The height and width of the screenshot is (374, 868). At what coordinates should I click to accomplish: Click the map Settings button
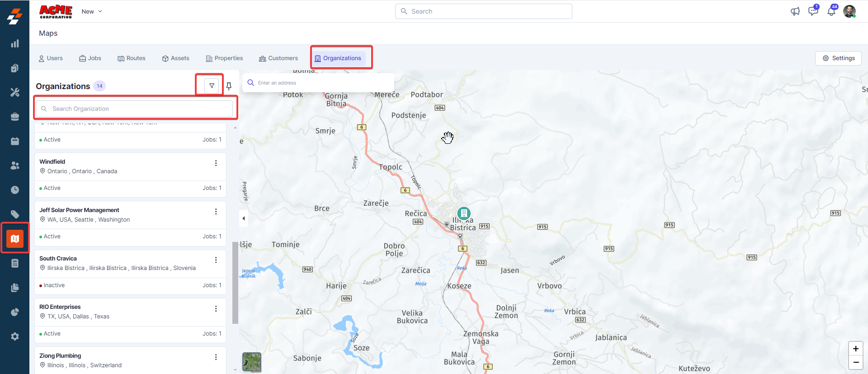coord(838,58)
